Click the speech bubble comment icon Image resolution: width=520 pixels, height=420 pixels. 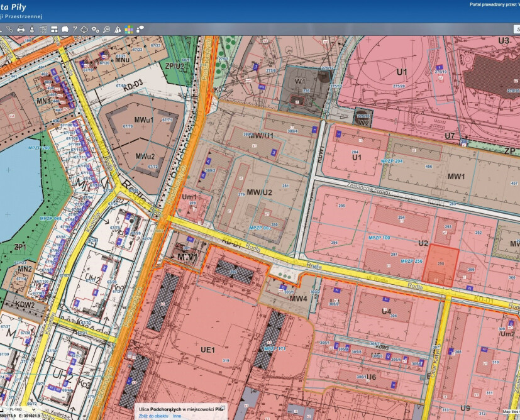point(64,29)
